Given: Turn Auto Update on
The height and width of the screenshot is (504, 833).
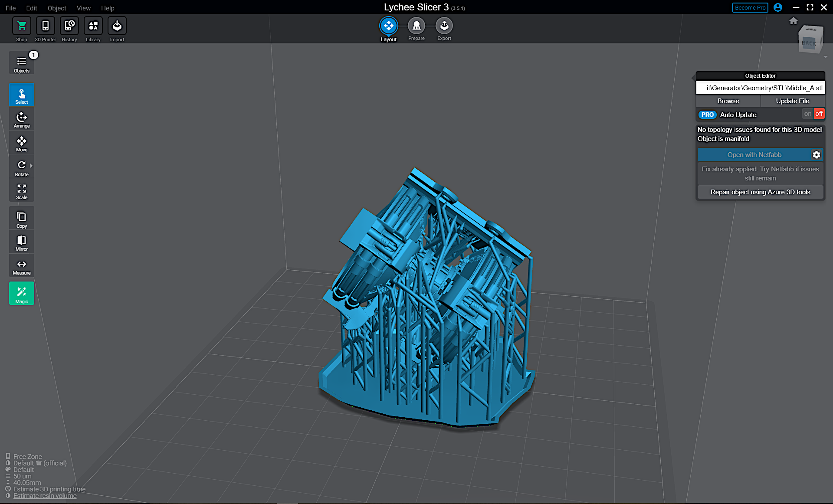Looking at the screenshot, I should 807,114.
